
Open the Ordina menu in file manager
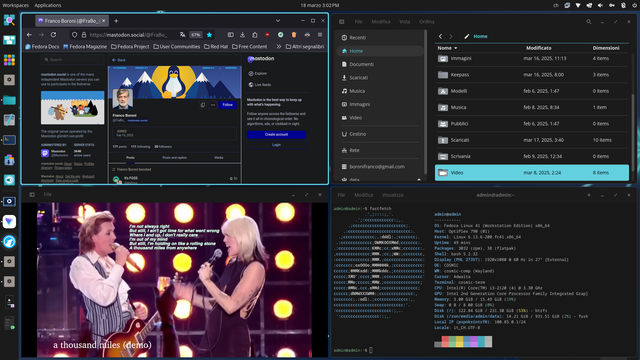pos(427,22)
